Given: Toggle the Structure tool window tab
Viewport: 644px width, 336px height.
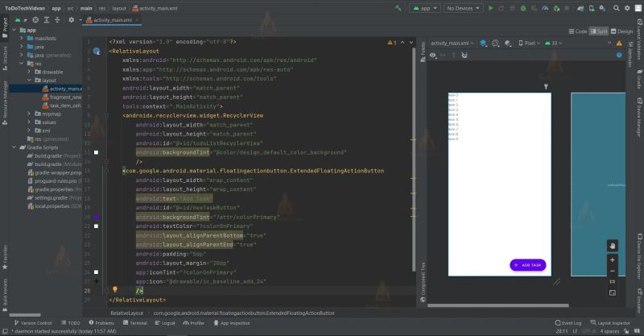Looking at the screenshot, I should click(x=5, y=58).
